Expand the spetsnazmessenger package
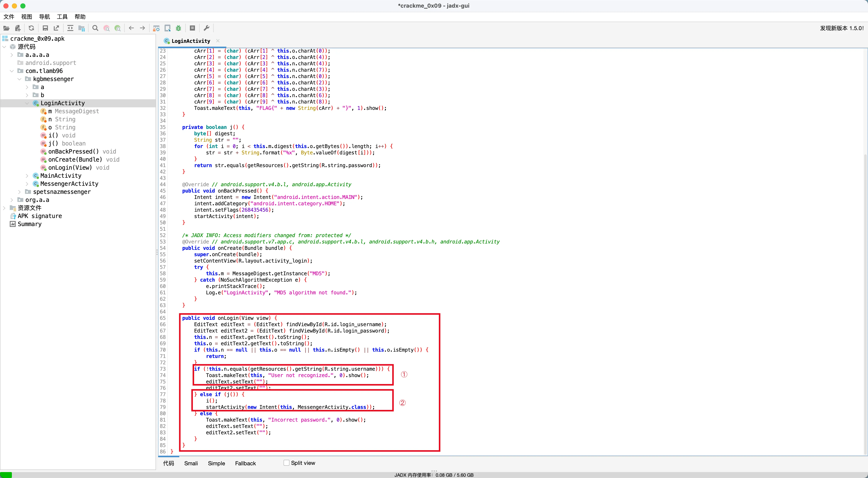The width and height of the screenshot is (868, 478). point(19,192)
